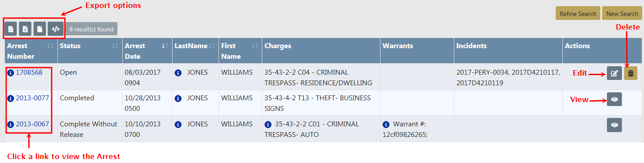Sort table by Status column
The height and width of the screenshot is (163, 644).
pyautogui.click(x=115, y=46)
